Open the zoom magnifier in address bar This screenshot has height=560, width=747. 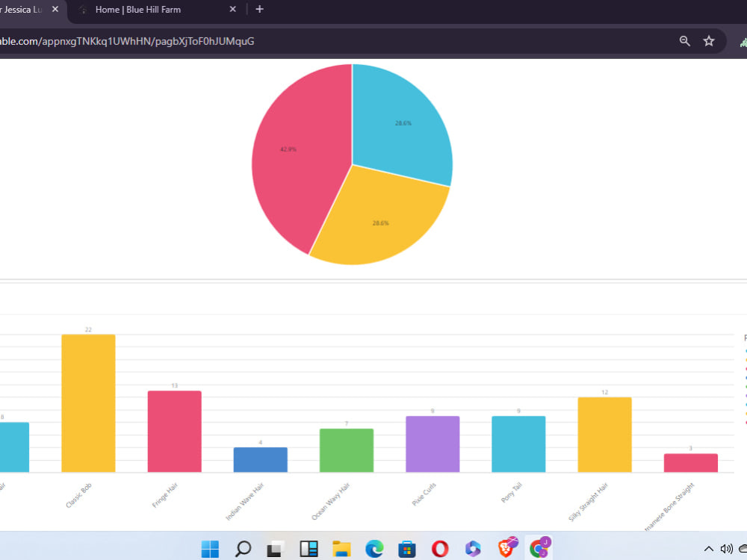[x=684, y=41]
